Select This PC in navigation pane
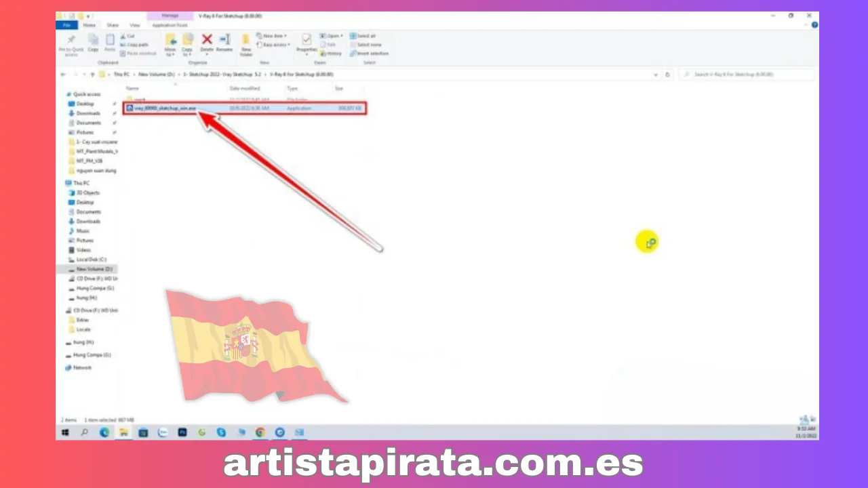 [x=77, y=183]
